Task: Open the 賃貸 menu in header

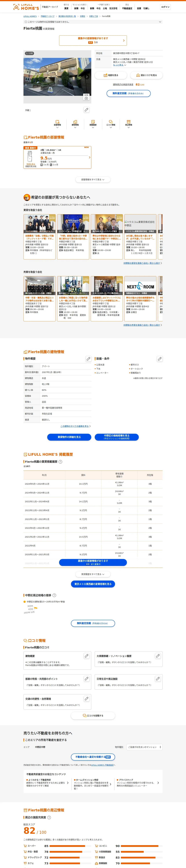Action: (x=66, y=8)
